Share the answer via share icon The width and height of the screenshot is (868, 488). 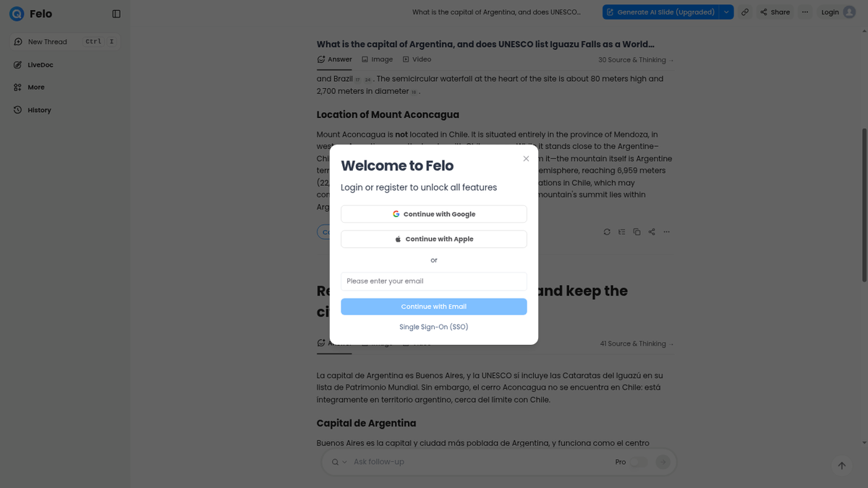click(x=652, y=232)
